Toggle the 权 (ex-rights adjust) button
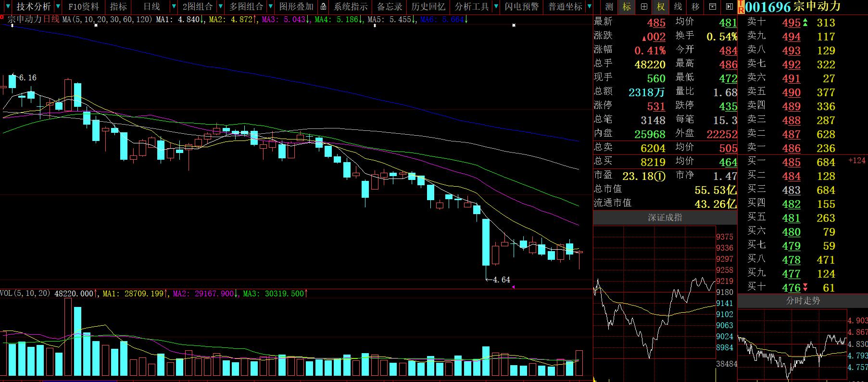The width and height of the screenshot is (868, 382). click(661, 7)
